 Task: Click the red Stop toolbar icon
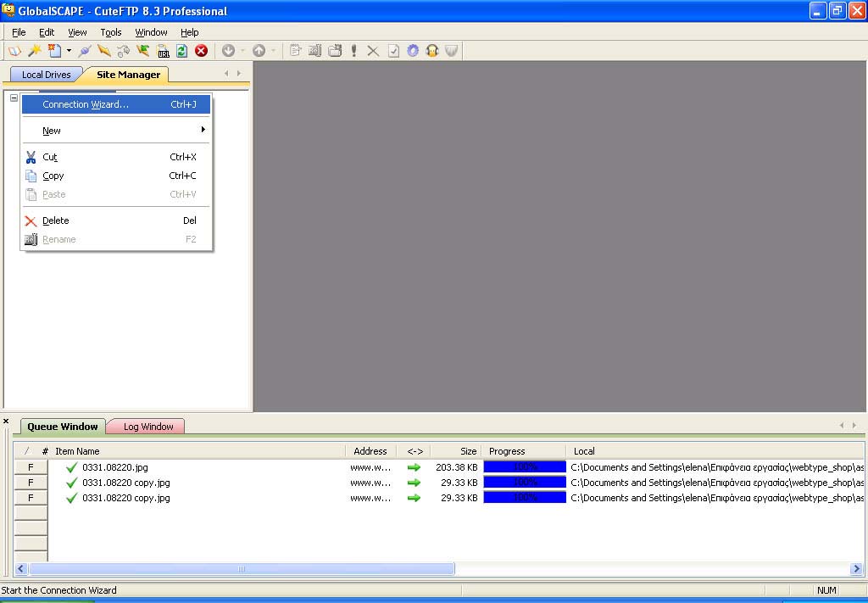coord(202,51)
